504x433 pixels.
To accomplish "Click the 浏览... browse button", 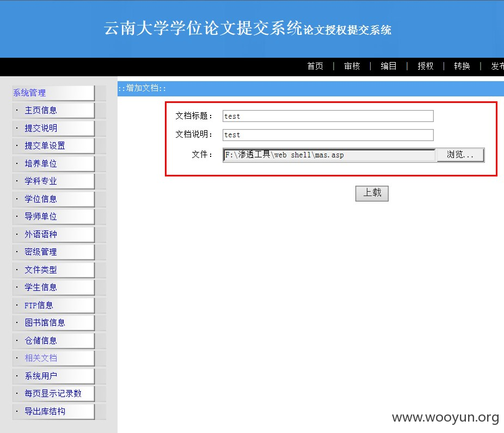I will click(x=460, y=155).
